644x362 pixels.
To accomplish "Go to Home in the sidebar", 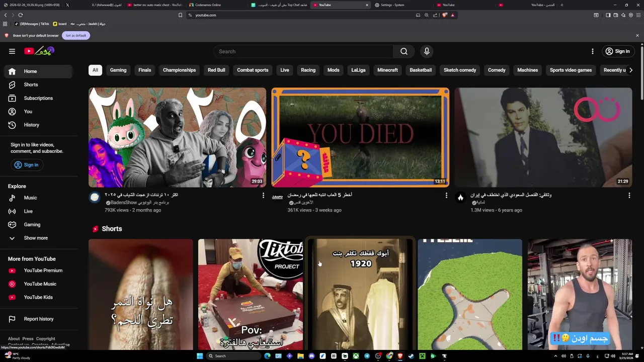I will tap(39, 71).
